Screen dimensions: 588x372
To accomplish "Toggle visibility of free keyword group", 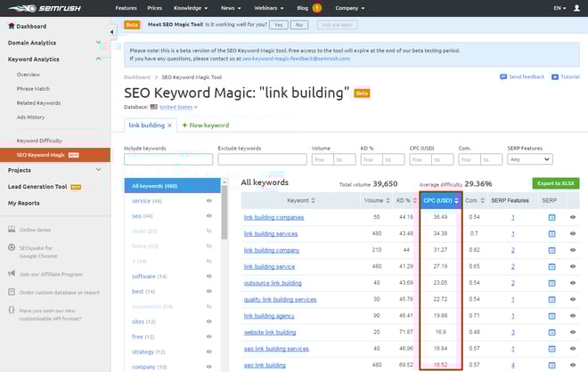I will point(209,336).
